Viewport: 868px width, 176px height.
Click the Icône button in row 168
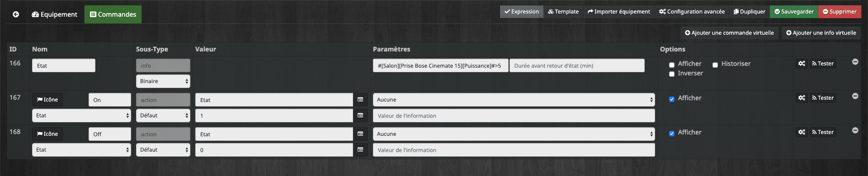pos(47,134)
